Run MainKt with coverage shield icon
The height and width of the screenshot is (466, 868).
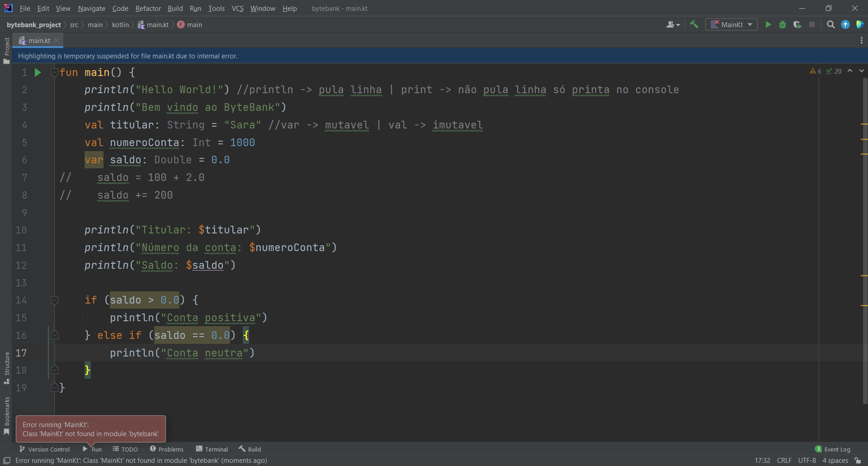coord(797,25)
